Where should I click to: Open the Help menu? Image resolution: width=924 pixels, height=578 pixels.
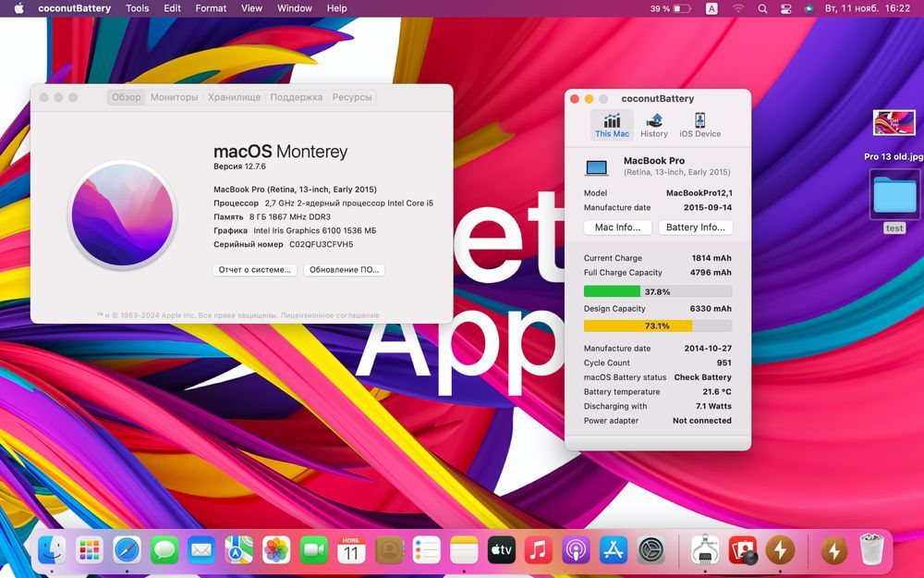coord(337,8)
